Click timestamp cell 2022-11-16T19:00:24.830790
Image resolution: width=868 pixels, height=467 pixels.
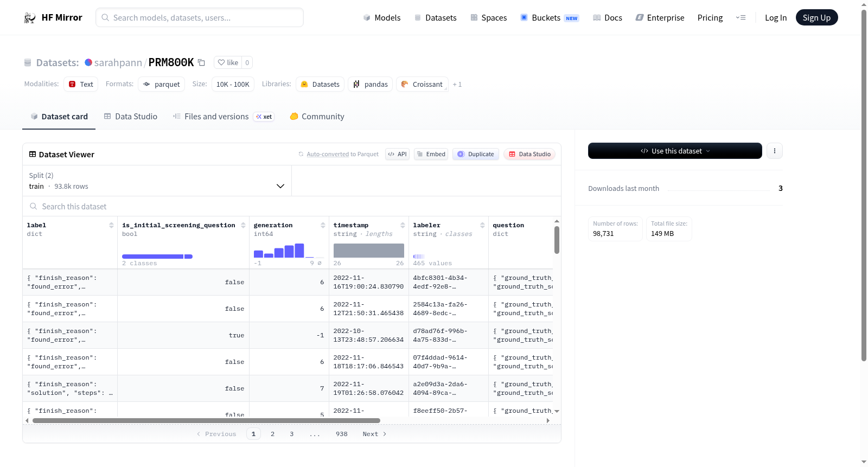click(368, 282)
